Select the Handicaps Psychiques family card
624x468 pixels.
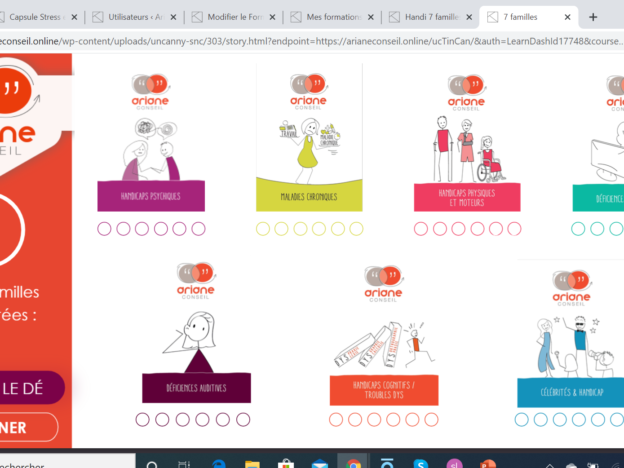point(151,196)
